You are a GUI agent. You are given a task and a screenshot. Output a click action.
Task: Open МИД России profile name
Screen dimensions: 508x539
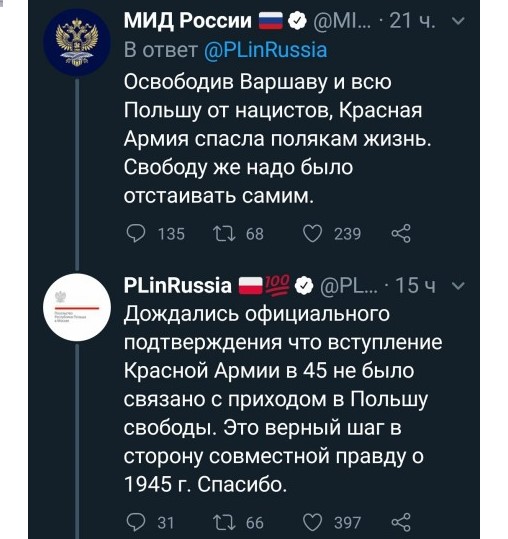[188, 21]
